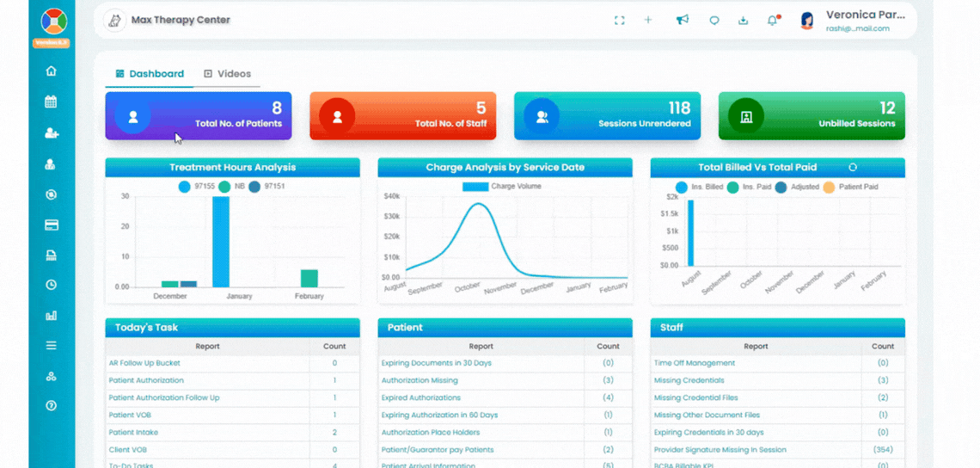The width and height of the screenshot is (980, 468).
Task: Click the building icon on Unbilled Sessions card
Action: 746,116
